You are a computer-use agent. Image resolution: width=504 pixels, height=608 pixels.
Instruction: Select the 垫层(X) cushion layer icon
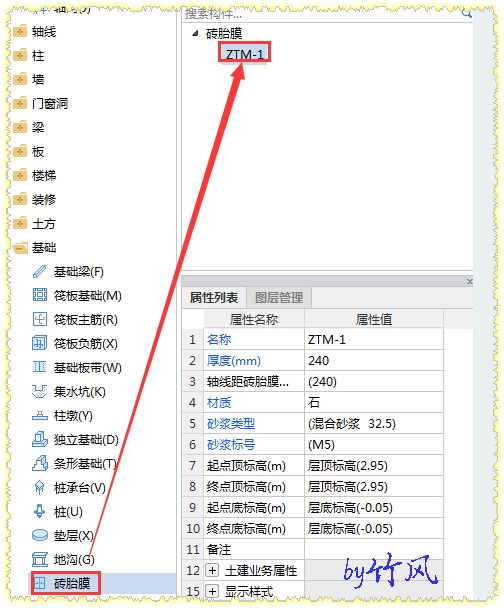[x=39, y=535]
